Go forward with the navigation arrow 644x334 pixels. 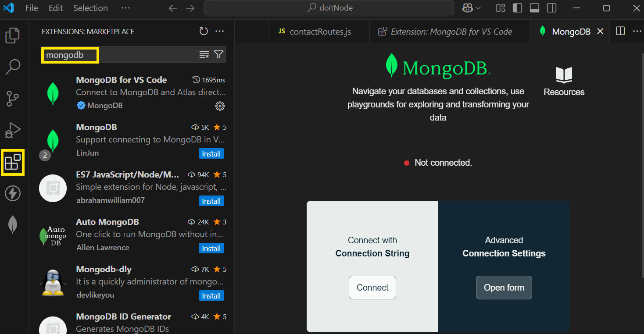tap(190, 8)
